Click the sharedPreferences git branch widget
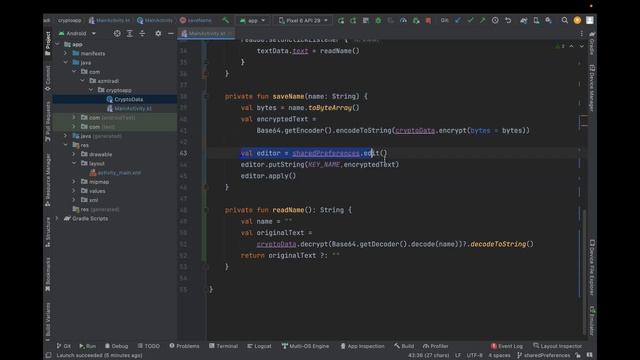The height and width of the screenshot is (360, 640). (x=544, y=356)
